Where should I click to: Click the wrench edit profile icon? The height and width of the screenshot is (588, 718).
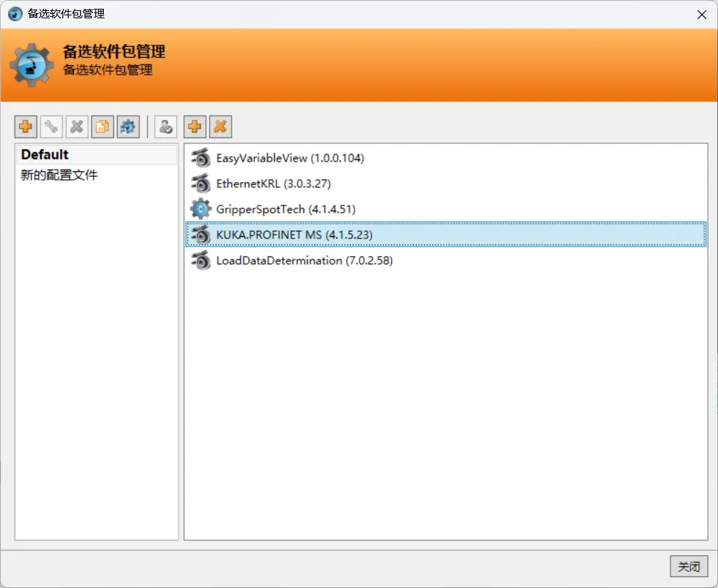pos(51,127)
